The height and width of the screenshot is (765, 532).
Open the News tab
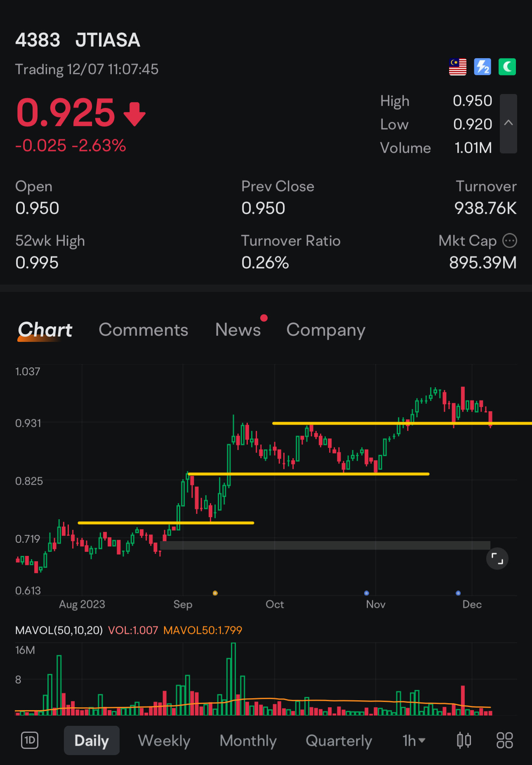point(238,330)
